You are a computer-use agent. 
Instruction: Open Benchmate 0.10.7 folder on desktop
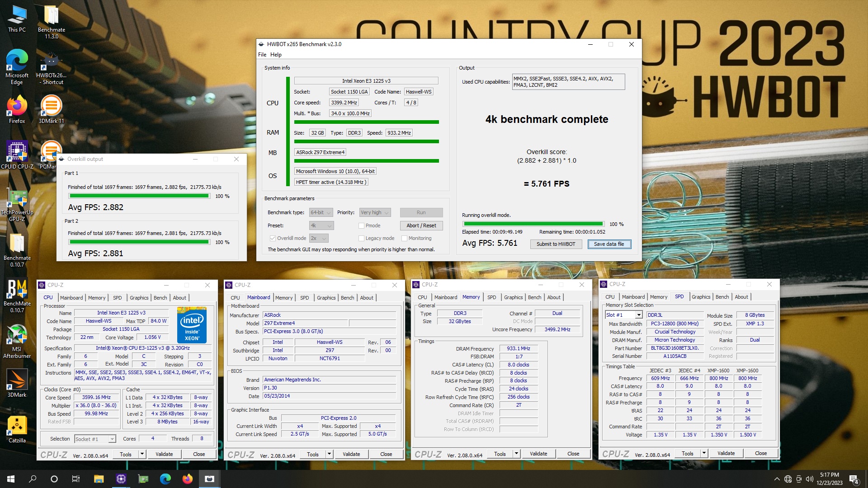click(x=17, y=250)
